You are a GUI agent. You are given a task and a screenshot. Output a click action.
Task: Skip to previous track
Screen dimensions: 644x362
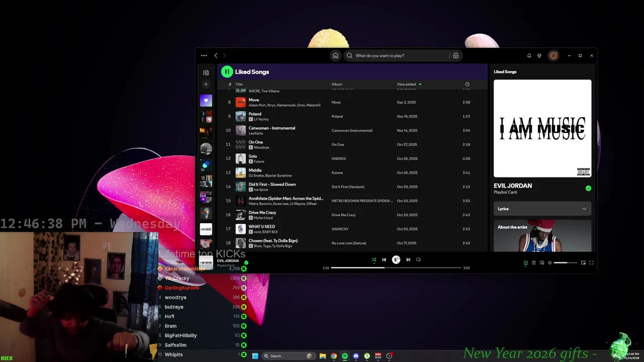point(384,260)
